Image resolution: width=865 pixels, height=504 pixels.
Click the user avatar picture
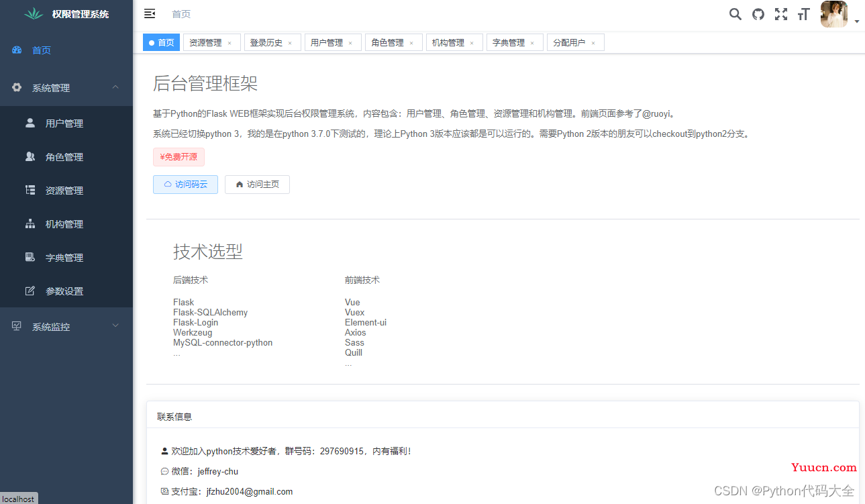point(834,14)
